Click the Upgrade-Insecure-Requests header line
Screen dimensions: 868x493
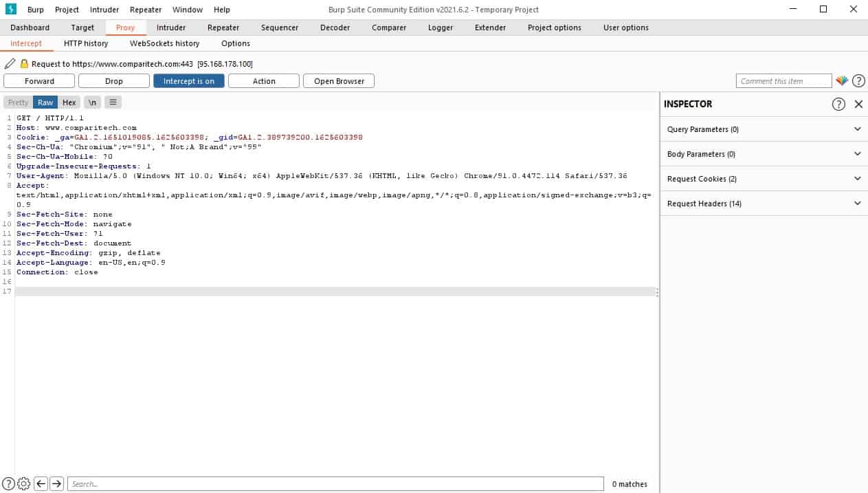click(83, 166)
